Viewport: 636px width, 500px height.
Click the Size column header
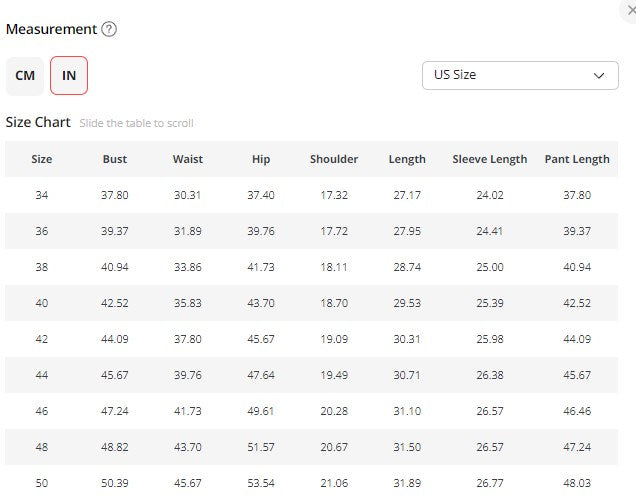pos(42,159)
